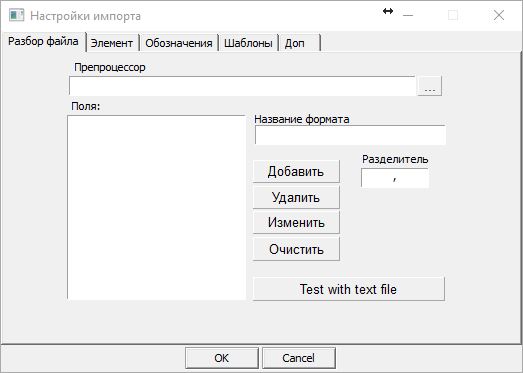Minimize the Настройки импорта window
523x373 pixels.
click(x=408, y=15)
